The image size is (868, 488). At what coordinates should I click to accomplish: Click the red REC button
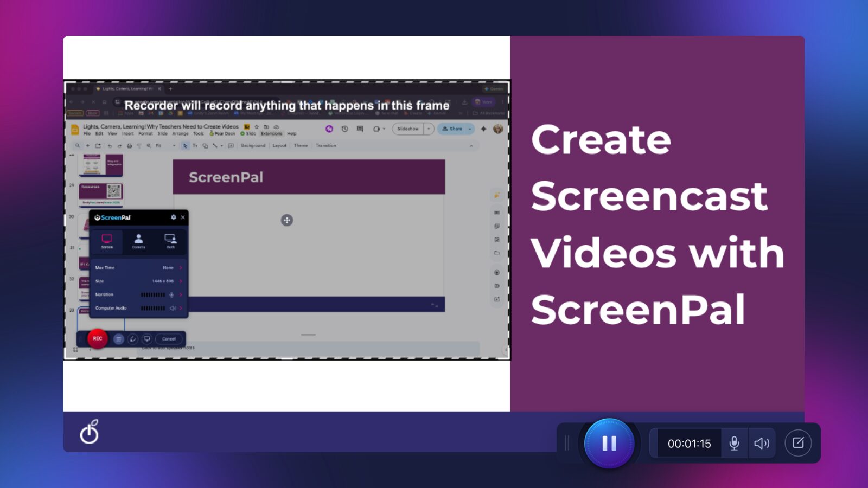pos(98,338)
